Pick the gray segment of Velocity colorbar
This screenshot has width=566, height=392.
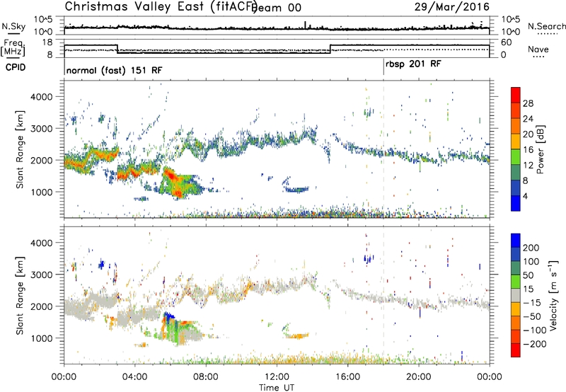(x=516, y=295)
